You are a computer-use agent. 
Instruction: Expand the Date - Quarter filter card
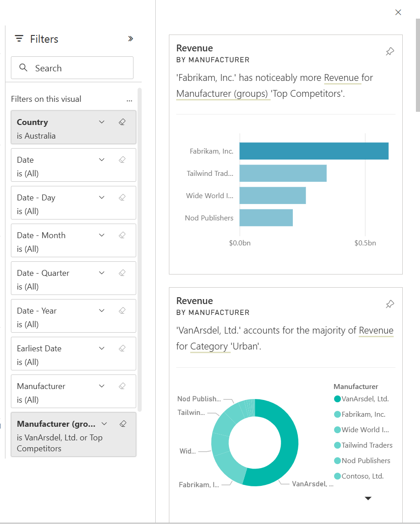(102, 274)
